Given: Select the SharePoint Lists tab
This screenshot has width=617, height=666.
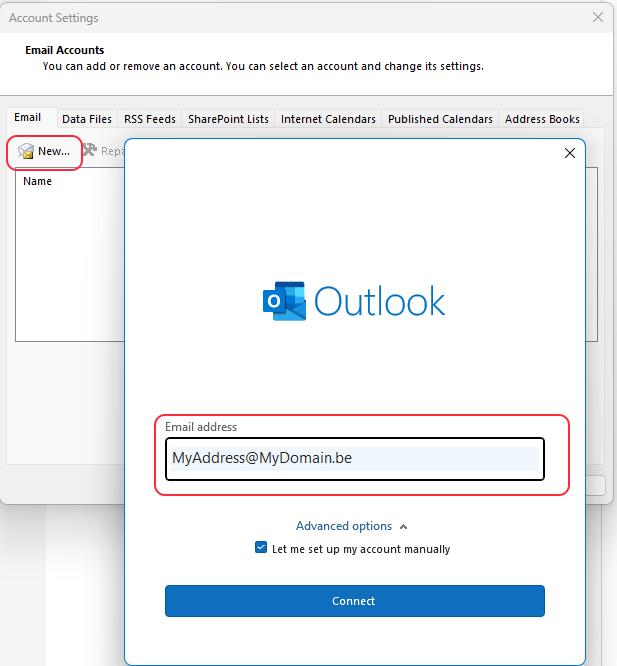Looking at the screenshot, I should [228, 119].
